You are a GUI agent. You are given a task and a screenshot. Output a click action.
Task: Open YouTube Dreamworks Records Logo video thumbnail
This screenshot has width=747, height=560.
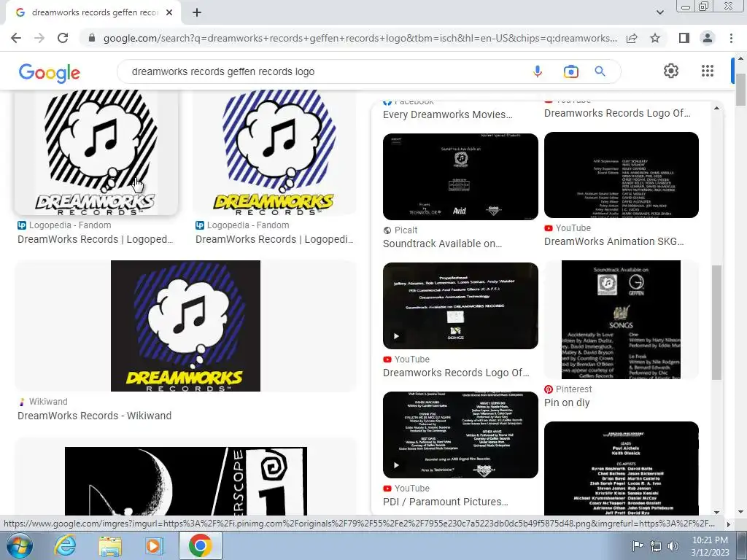pyautogui.click(x=460, y=306)
